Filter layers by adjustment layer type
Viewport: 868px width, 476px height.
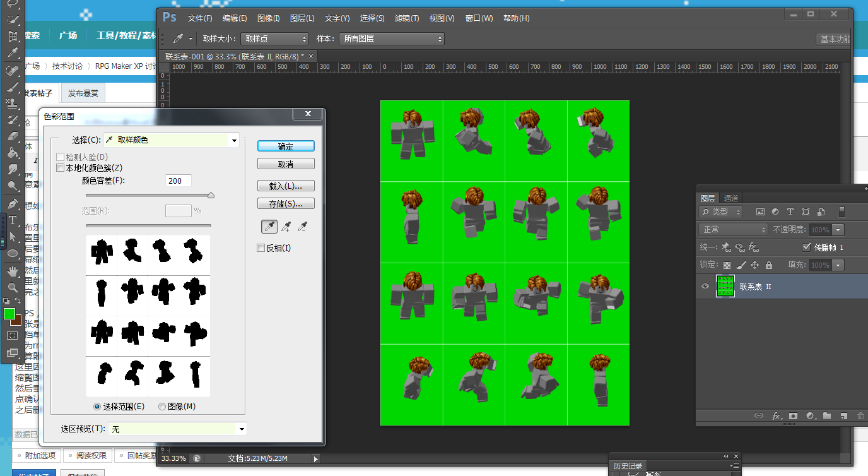click(x=775, y=212)
